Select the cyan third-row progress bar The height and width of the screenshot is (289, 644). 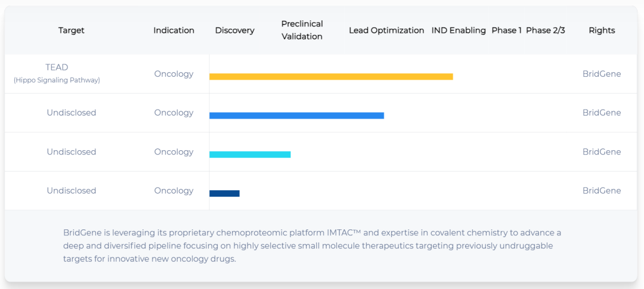[250, 154]
